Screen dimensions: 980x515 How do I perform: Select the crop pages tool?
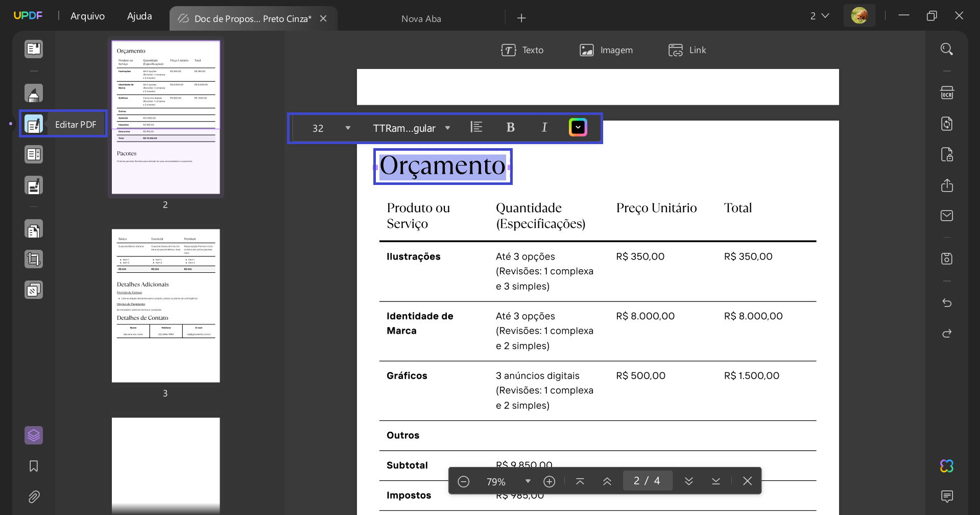(x=33, y=259)
